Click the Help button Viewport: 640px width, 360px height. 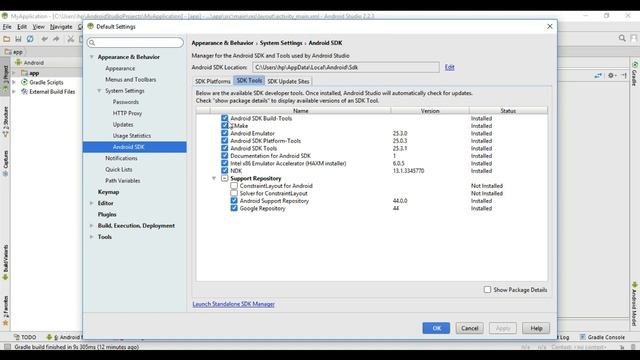click(x=536, y=328)
